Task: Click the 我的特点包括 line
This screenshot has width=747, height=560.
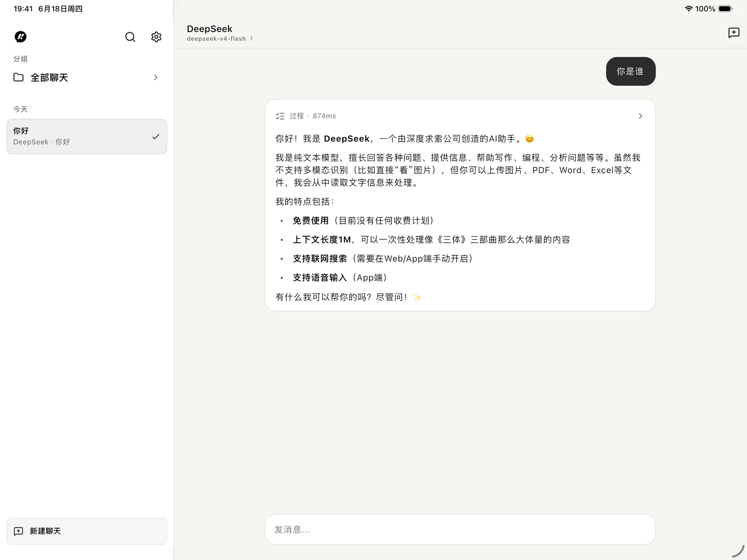Action: pyautogui.click(x=304, y=202)
